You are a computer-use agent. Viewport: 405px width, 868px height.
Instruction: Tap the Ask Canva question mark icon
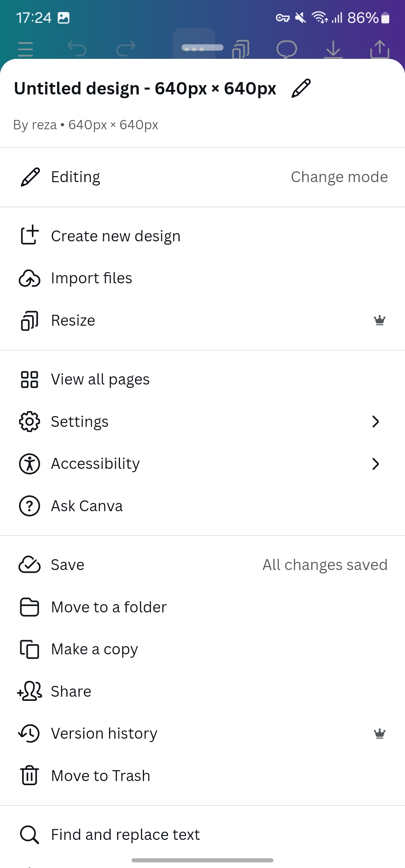(x=30, y=506)
